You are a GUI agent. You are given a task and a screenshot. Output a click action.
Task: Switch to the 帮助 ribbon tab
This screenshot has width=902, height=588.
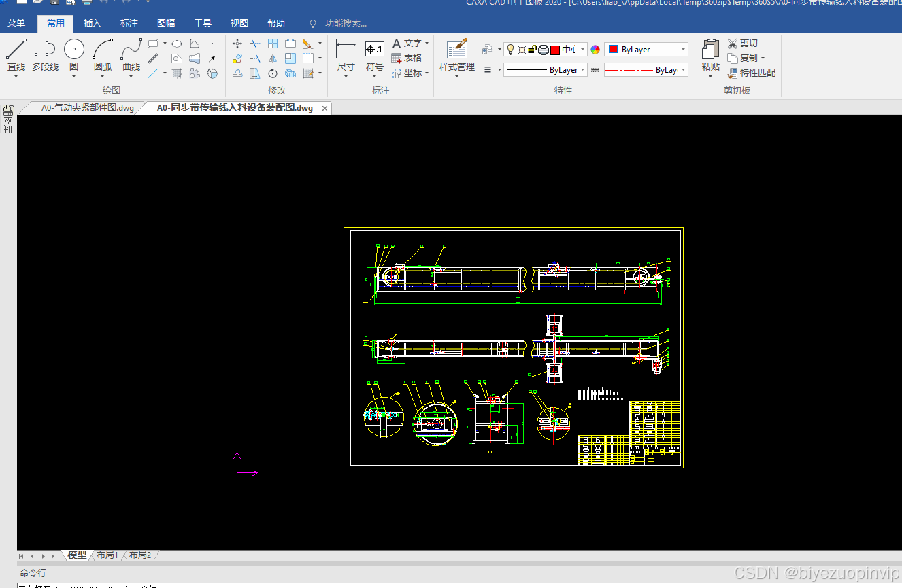[276, 23]
